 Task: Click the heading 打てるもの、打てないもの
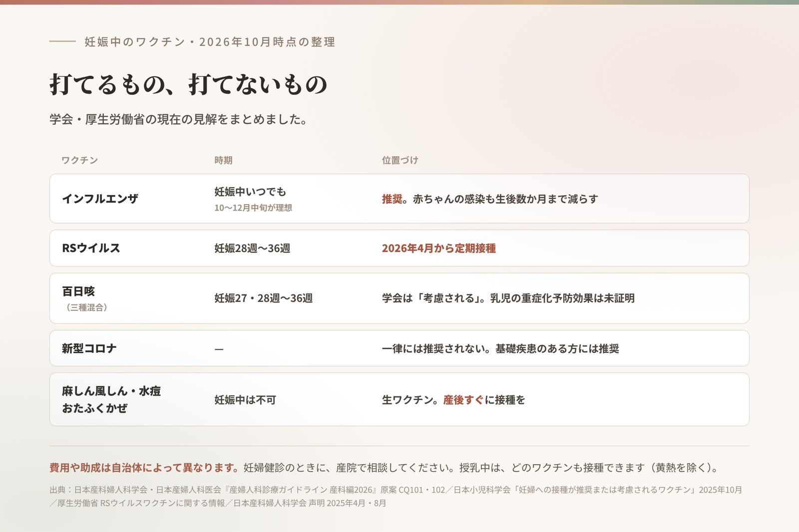tap(188, 84)
